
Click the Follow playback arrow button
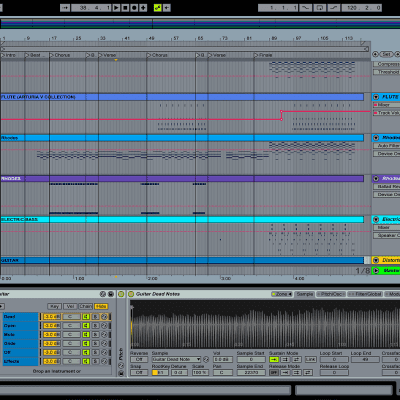[x=65, y=8]
